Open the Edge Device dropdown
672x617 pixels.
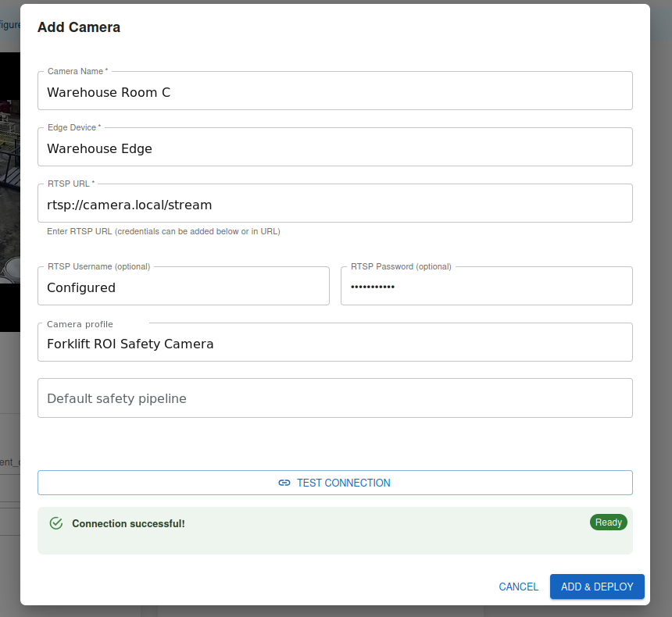coord(335,147)
